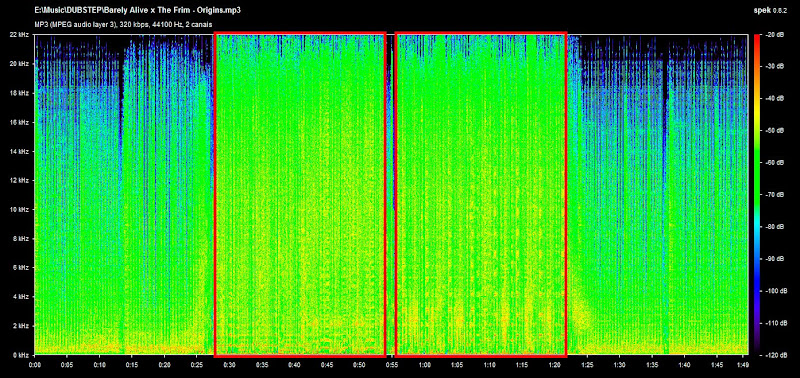Image resolution: width=800 pixels, height=378 pixels.
Task: Click the '-30 dB' level scale label
Action: [x=774, y=67]
